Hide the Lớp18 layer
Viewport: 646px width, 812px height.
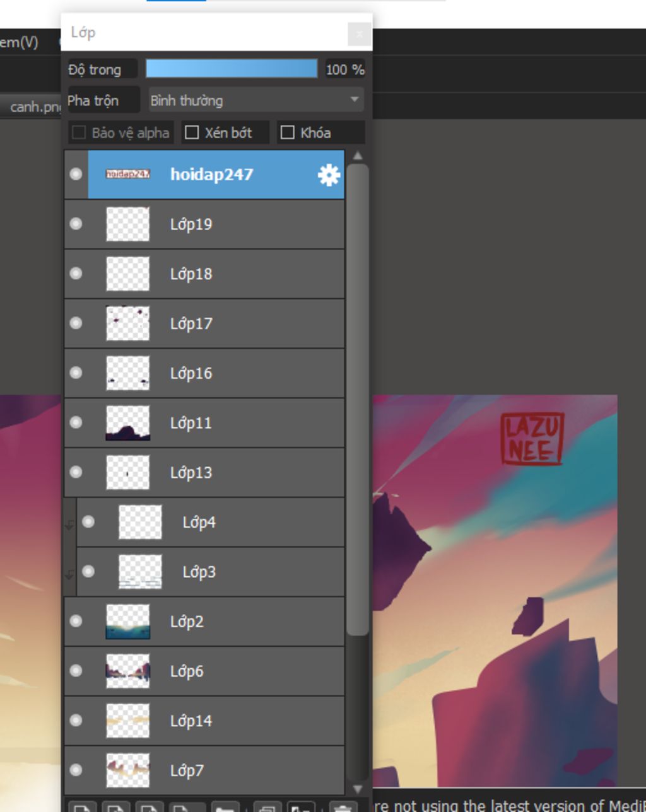click(x=76, y=274)
